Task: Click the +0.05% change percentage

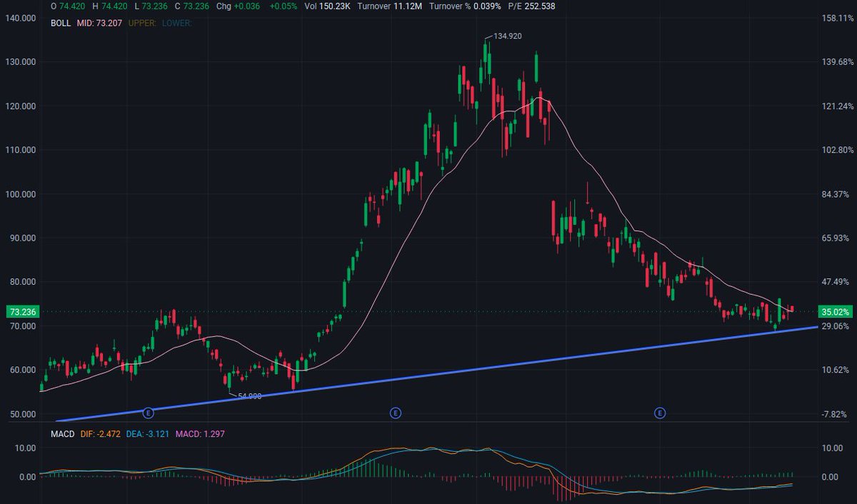Action: [285, 6]
